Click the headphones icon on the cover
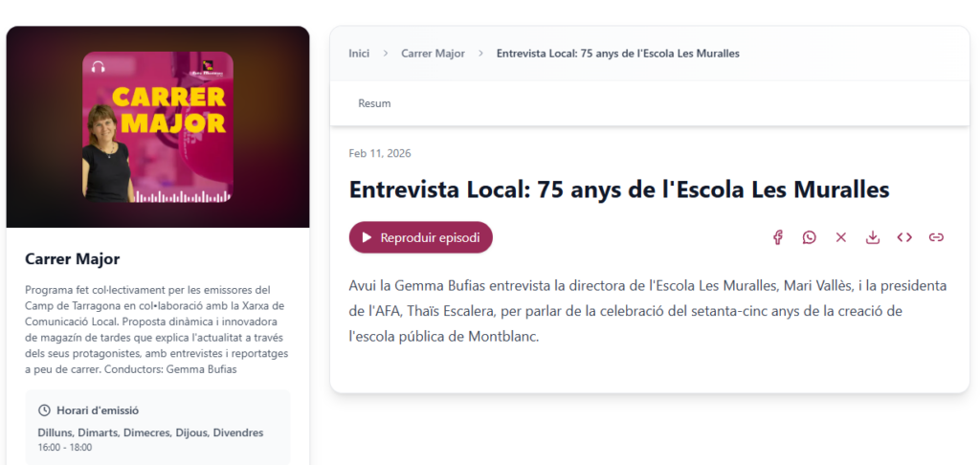Viewport: 980px width, 465px height. pos(98,67)
